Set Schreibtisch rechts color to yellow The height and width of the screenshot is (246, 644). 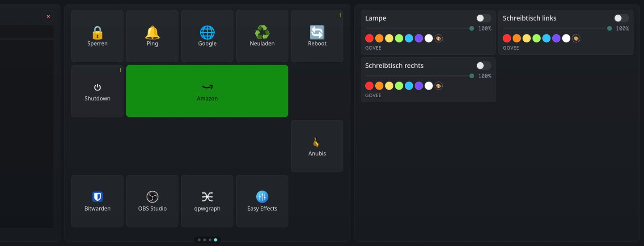pos(389,86)
